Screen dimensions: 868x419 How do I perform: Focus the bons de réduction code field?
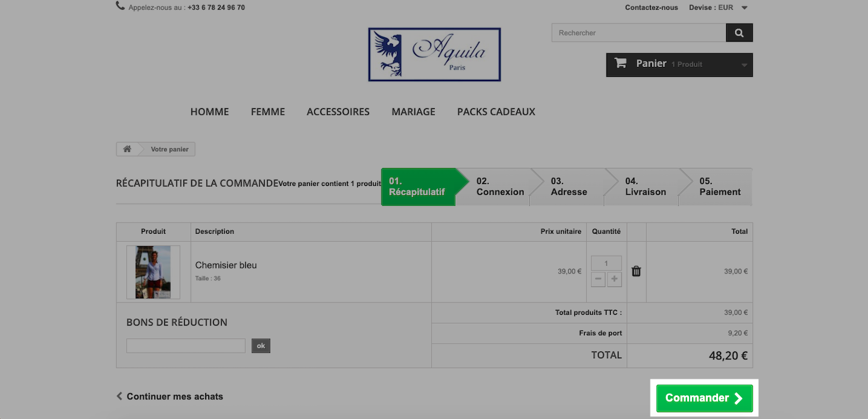pos(186,346)
